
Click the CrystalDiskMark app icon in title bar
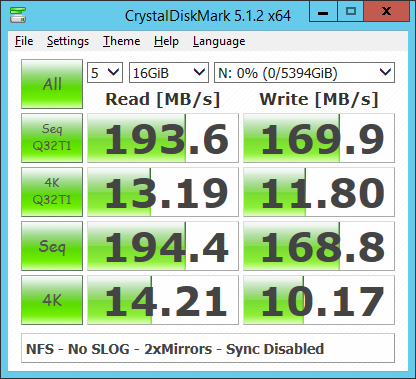[x=18, y=15]
